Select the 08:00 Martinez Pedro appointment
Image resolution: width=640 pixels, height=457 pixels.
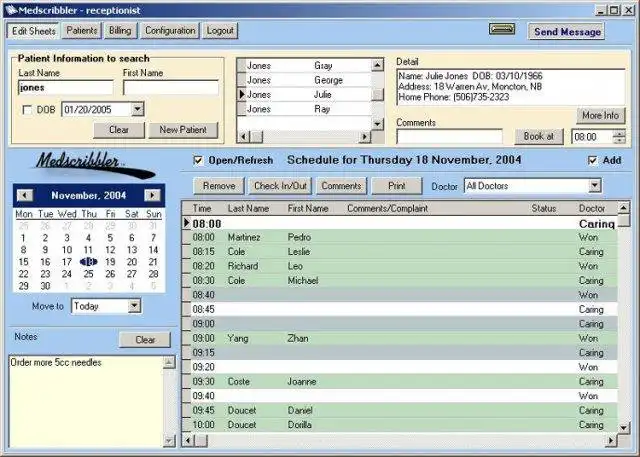(x=400, y=237)
